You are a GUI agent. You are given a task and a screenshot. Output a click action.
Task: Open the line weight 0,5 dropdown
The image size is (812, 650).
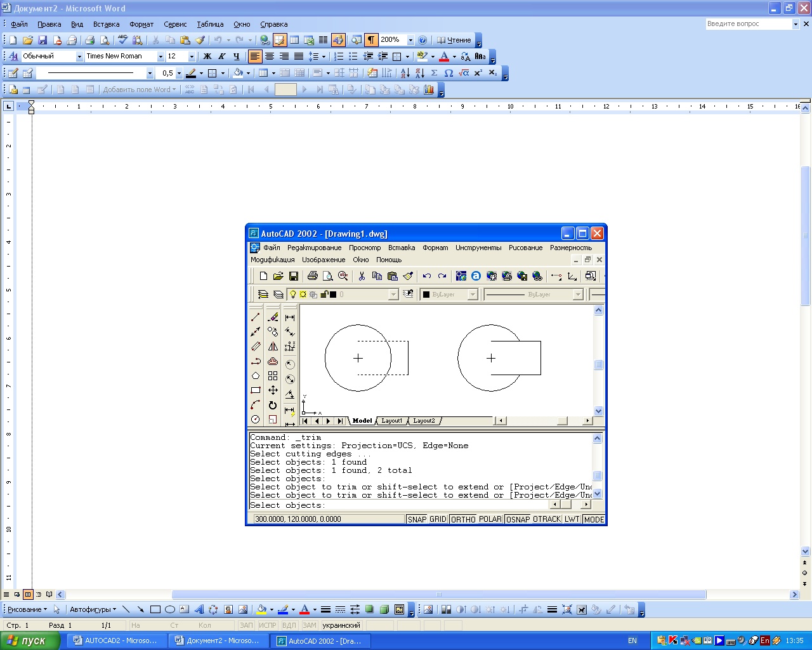(x=179, y=73)
